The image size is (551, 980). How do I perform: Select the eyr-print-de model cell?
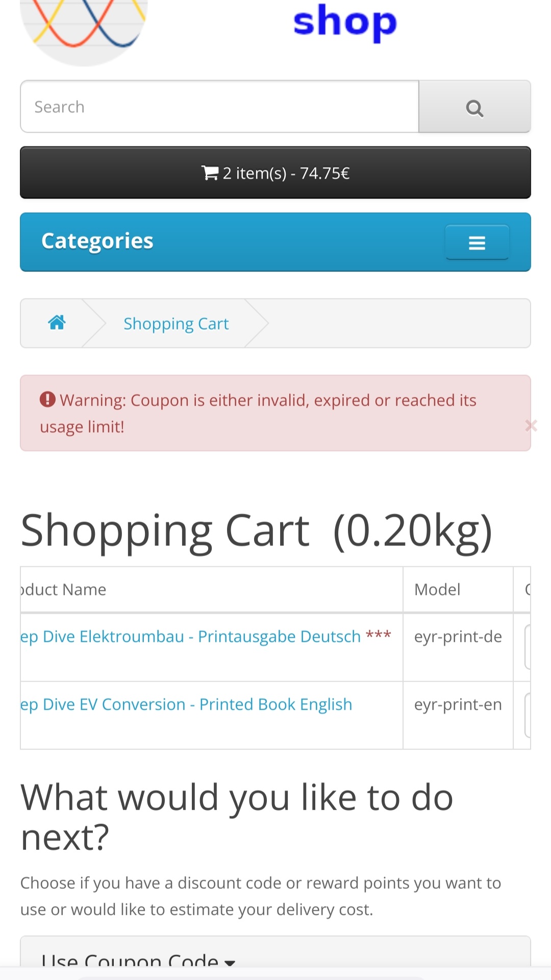pyautogui.click(x=458, y=637)
